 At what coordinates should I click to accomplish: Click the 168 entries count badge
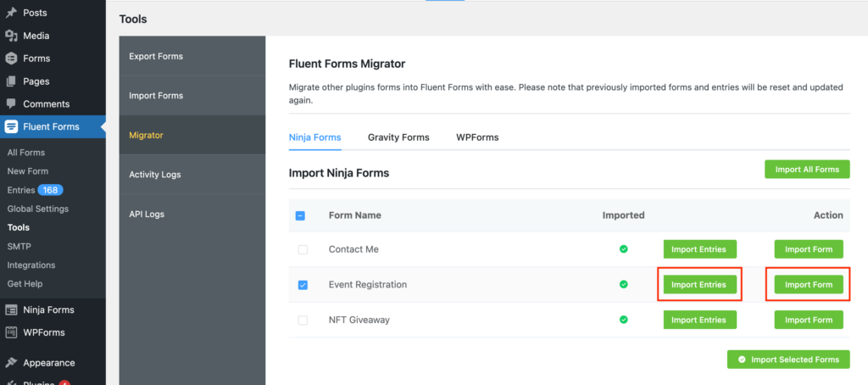click(50, 190)
